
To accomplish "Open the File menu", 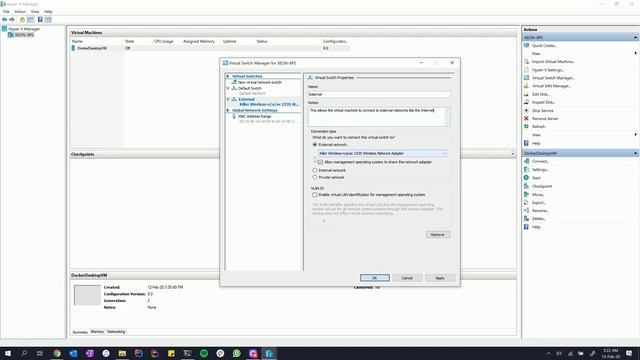I will click(x=6, y=11).
